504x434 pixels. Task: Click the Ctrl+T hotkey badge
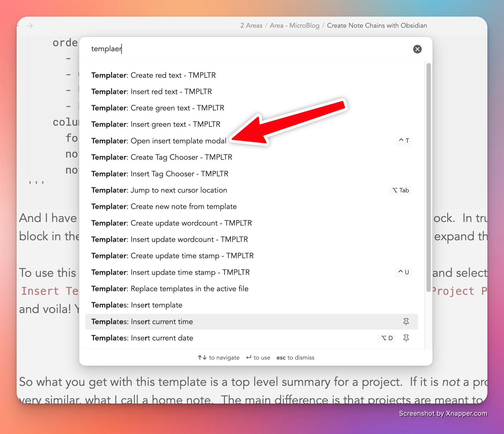coord(404,141)
